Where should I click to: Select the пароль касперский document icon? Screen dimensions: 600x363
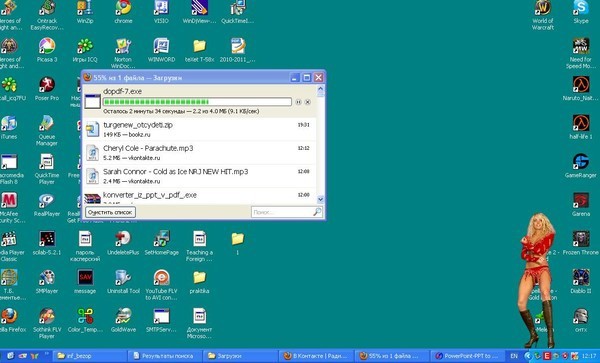(x=85, y=247)
